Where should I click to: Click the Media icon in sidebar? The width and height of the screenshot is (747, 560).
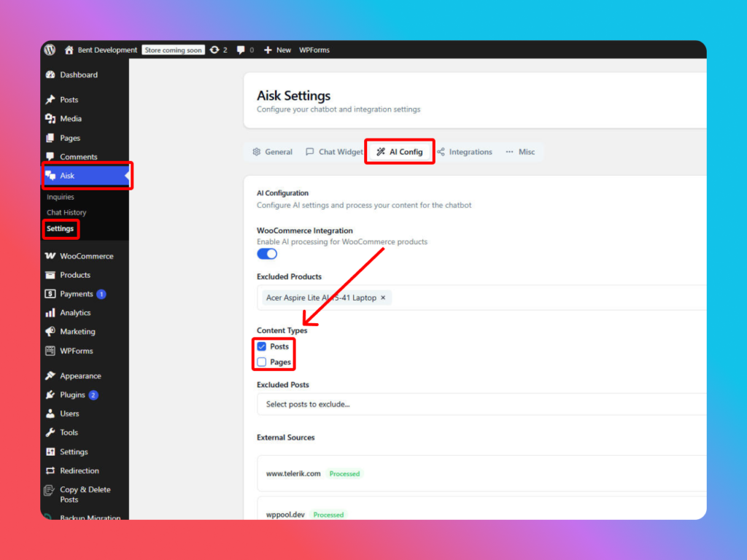pos(50,119)
